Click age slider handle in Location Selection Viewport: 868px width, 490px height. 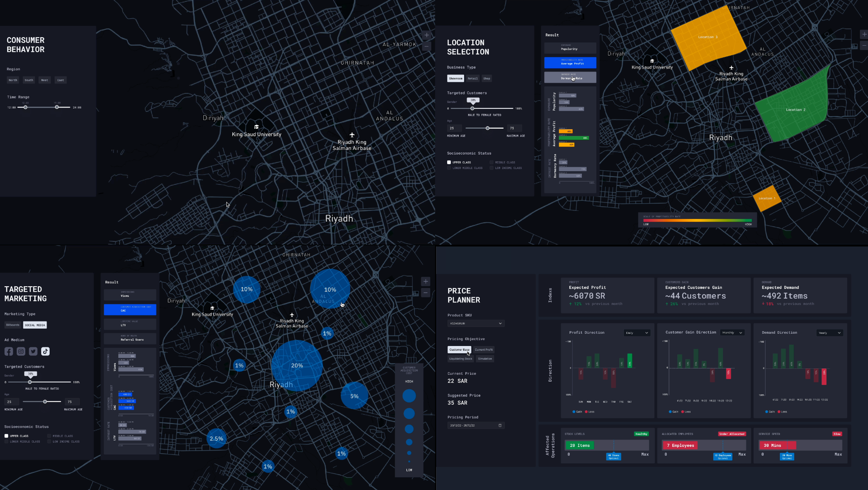[x=487, y=128]
